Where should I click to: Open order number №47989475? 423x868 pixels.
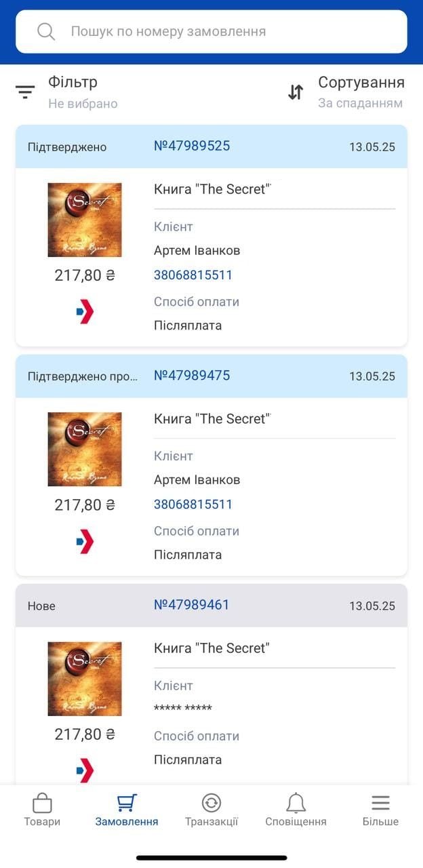pyautogui.click(x=192, y=375)
